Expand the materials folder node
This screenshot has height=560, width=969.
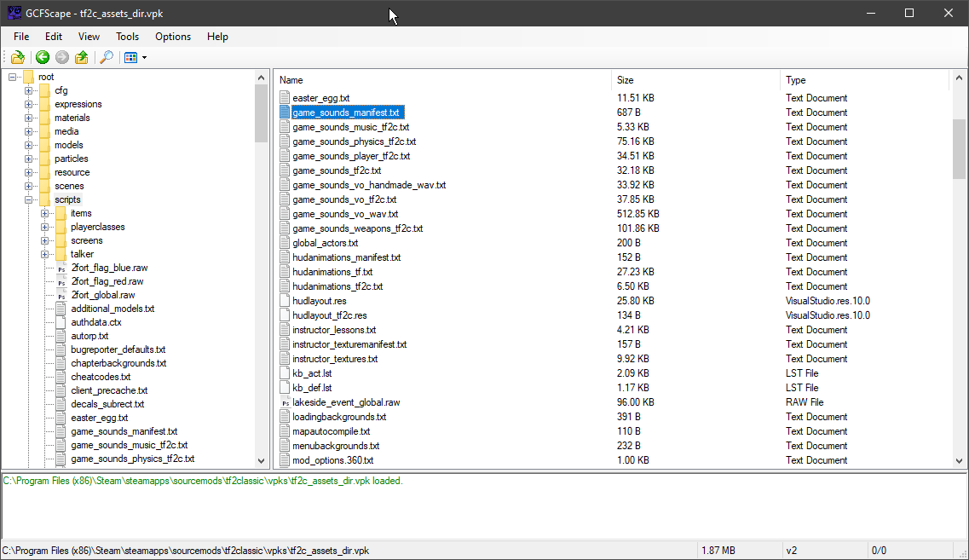pyautogui.click(x=28, y=118)
